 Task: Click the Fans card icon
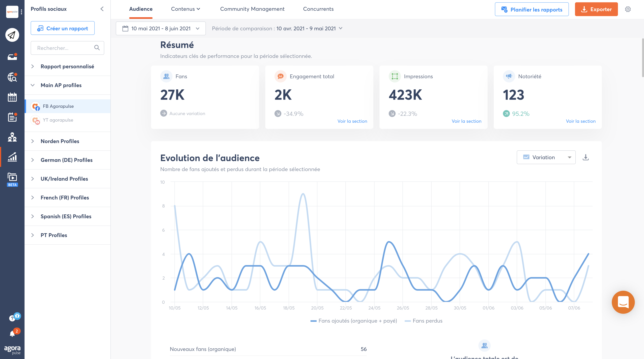(166, 76)
